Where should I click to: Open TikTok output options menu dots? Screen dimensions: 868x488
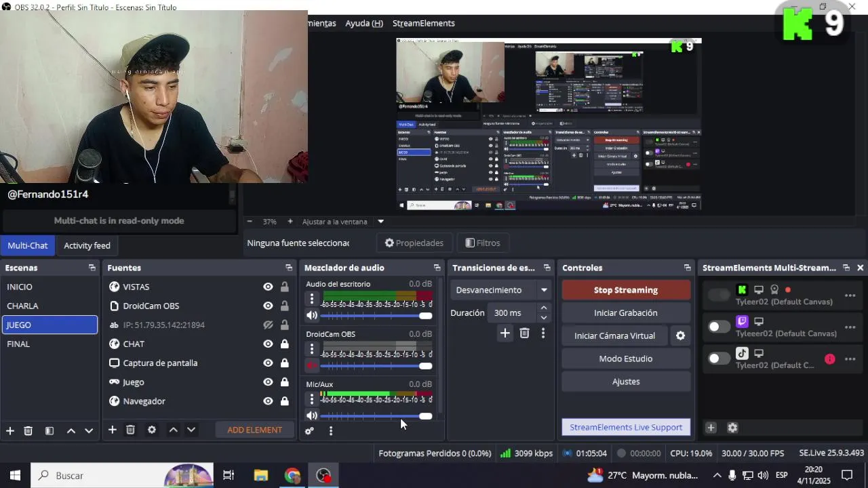[850, 359]
